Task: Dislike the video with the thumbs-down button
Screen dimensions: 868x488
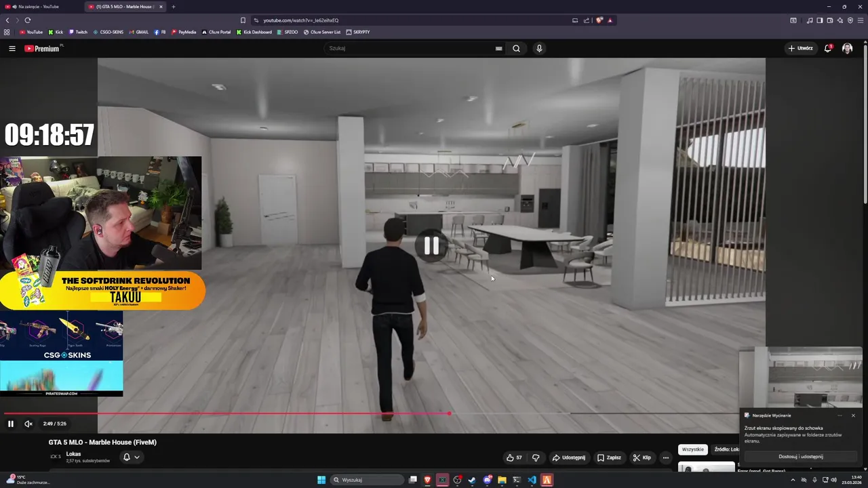Action: pyautogui.click(x=536, y=457)
